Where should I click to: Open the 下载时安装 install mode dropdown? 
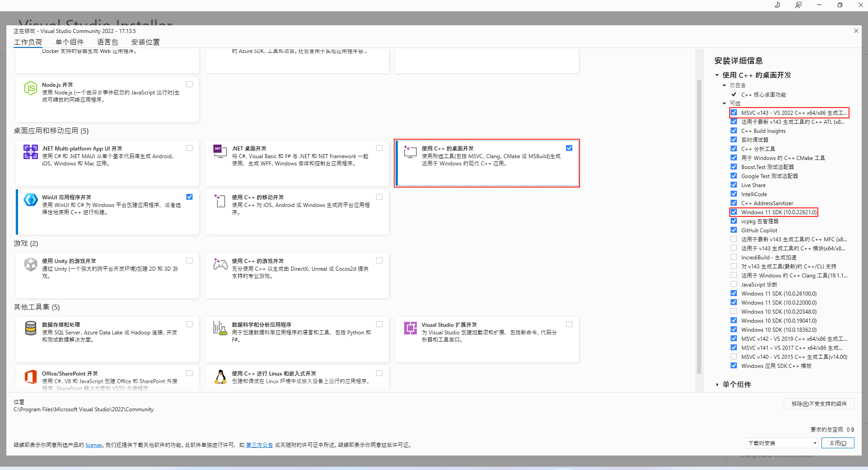click(782, 443)
